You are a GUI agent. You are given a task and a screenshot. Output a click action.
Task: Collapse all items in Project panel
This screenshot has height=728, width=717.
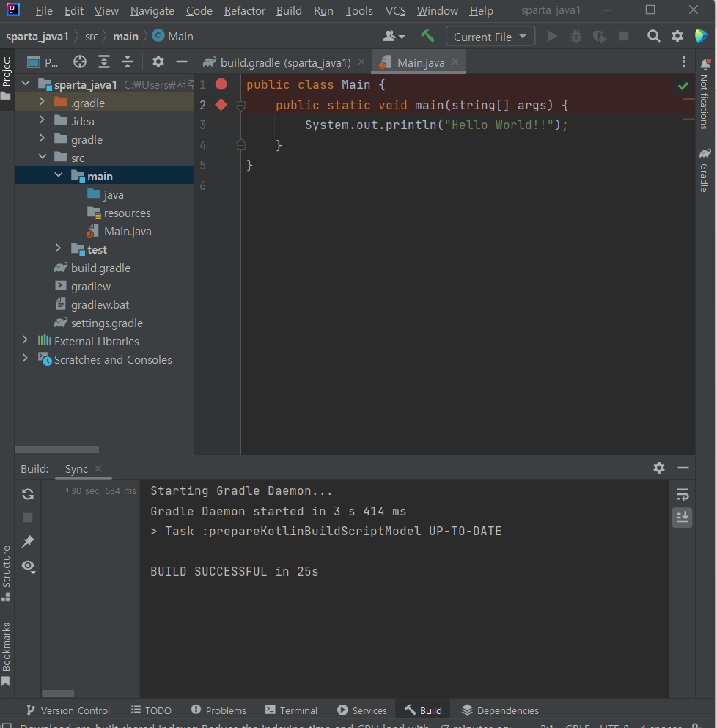tap(128, 62)
